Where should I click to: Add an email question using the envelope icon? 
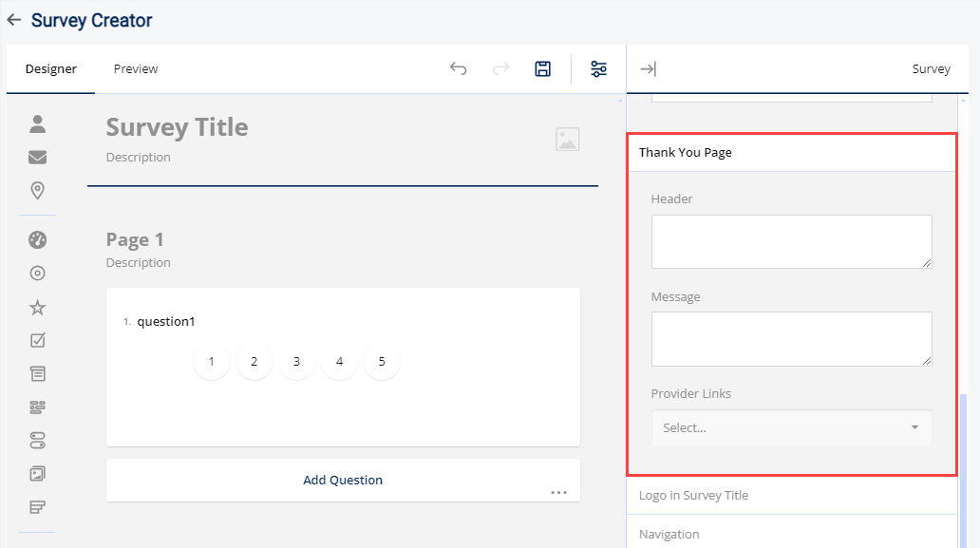tap(37, 157)
